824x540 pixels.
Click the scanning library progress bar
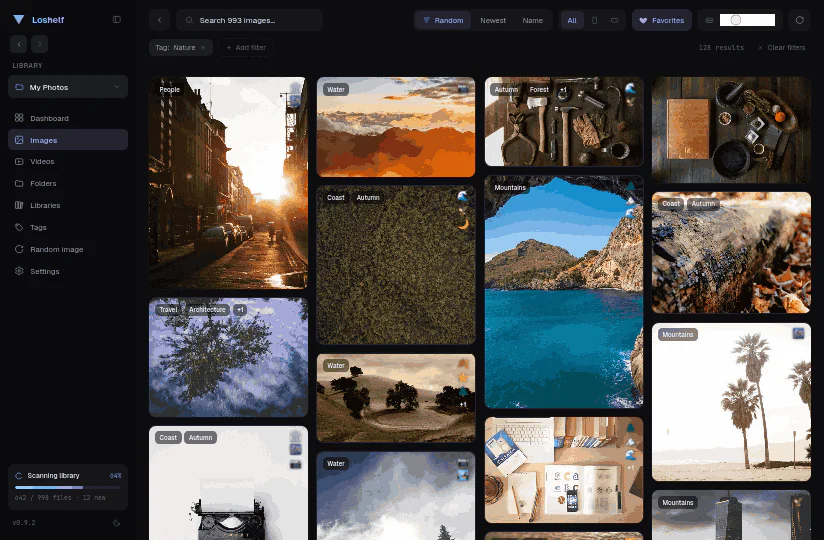pyautogui.click(x=68, y=487)
